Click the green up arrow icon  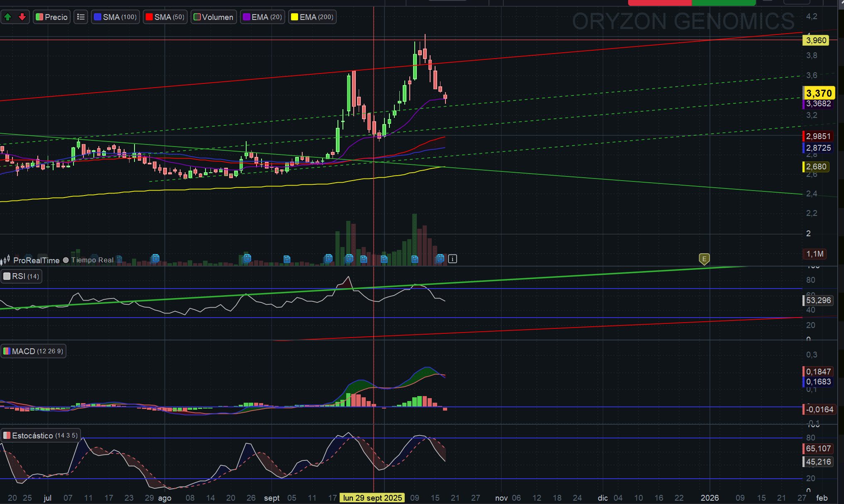coord(7,17)
